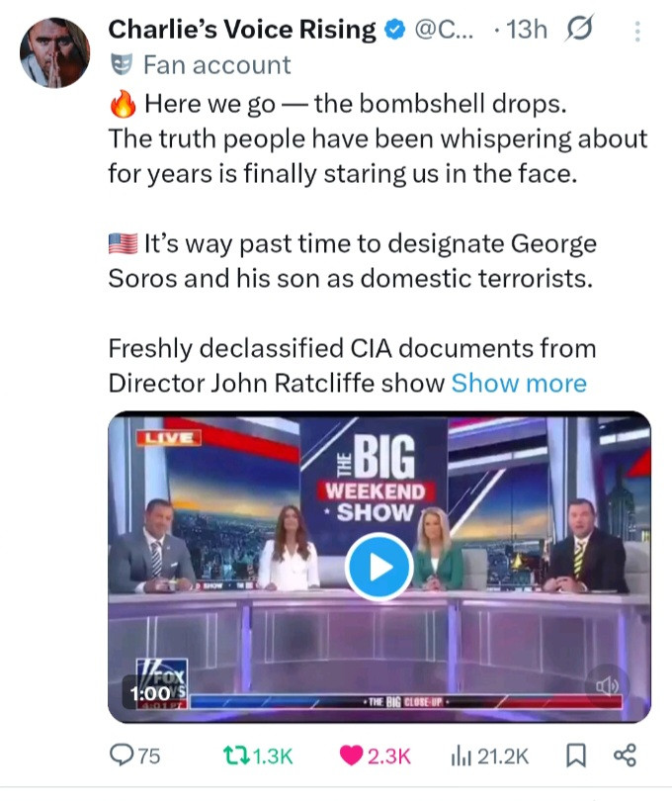Open the three-dot more options menu

pos(635,31)
